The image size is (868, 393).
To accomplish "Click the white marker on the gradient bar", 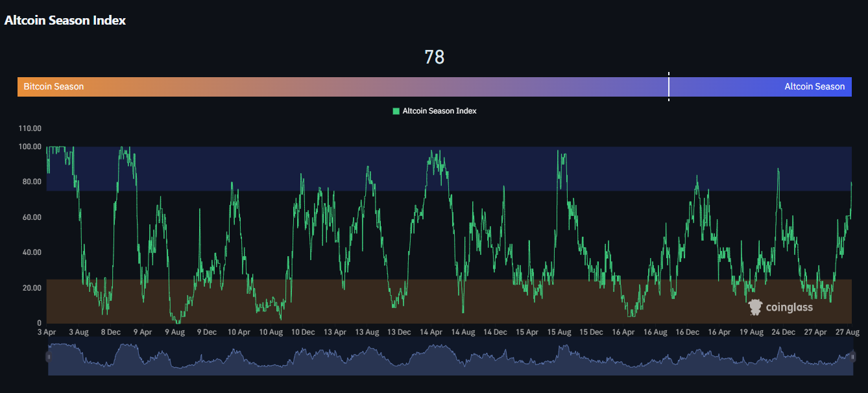I will click(x=669, y=86).
